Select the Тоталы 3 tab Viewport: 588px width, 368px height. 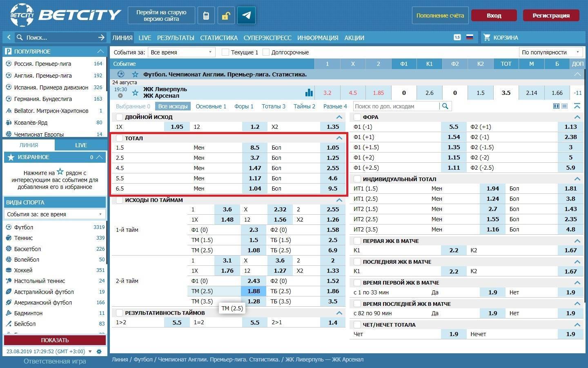point(273,106)
